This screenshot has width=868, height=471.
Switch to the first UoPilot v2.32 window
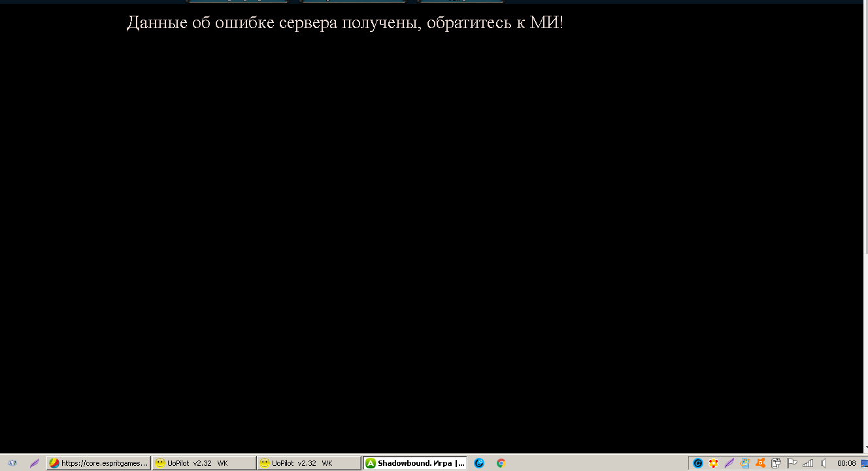(x=203, y=463)
